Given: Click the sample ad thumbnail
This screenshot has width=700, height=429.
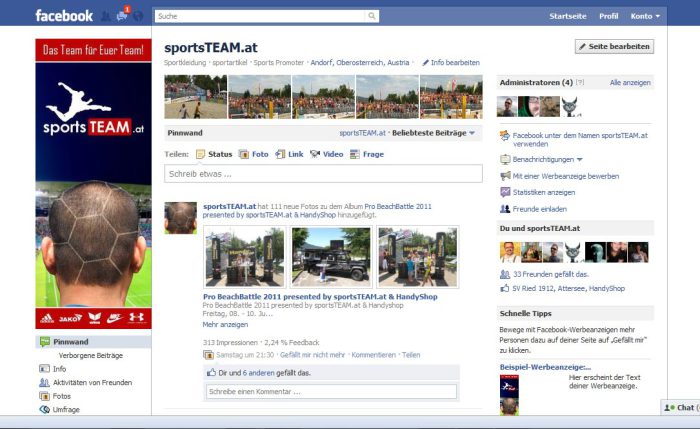Looking at the screenshot, I should pos(509,395).
